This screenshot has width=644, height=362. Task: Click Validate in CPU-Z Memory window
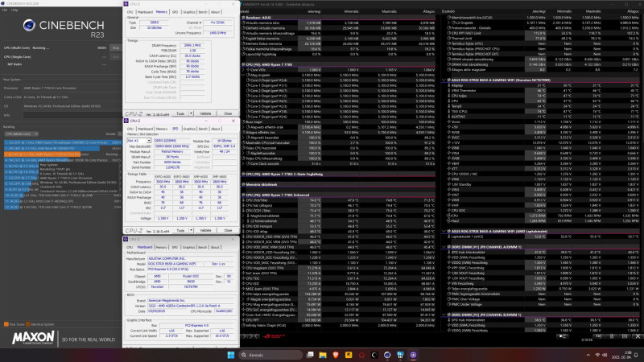[205, 113]
